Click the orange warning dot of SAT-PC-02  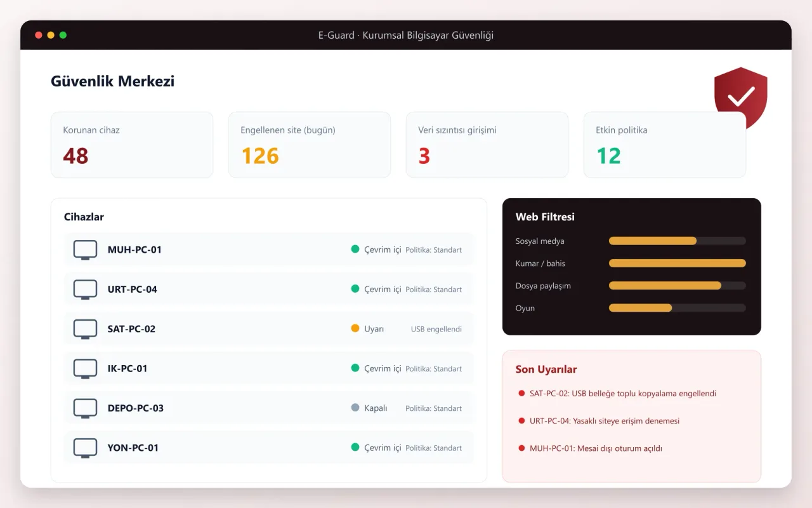click(355, 328)
